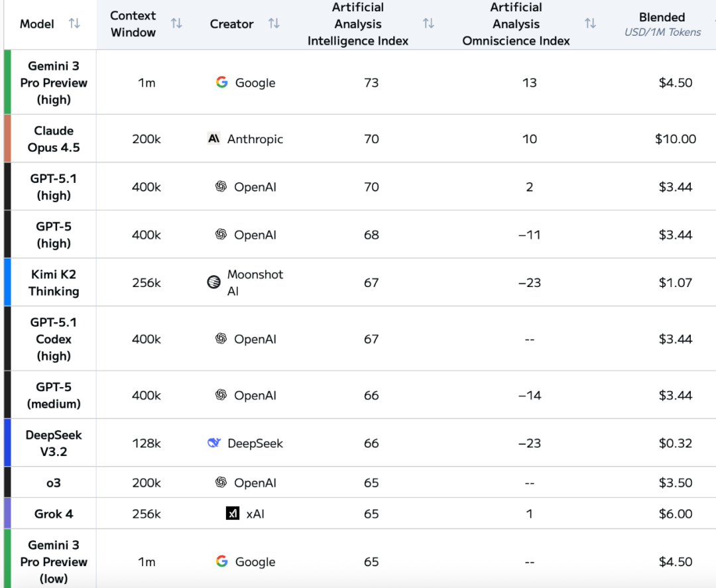716x588 pixels.
Task: Click the Moonshot AI logo icon
Action: click(213, 282)
